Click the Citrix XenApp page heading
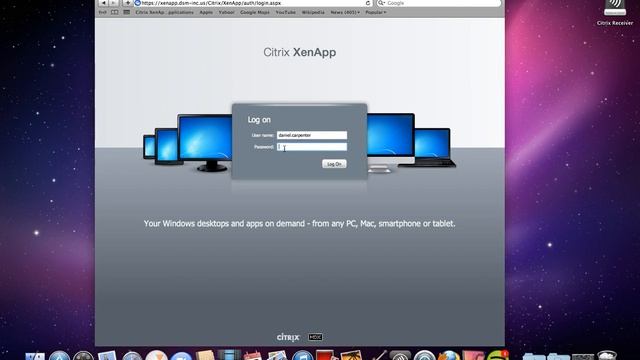Screen dimensions: 640x360 (x=300, y=52)
